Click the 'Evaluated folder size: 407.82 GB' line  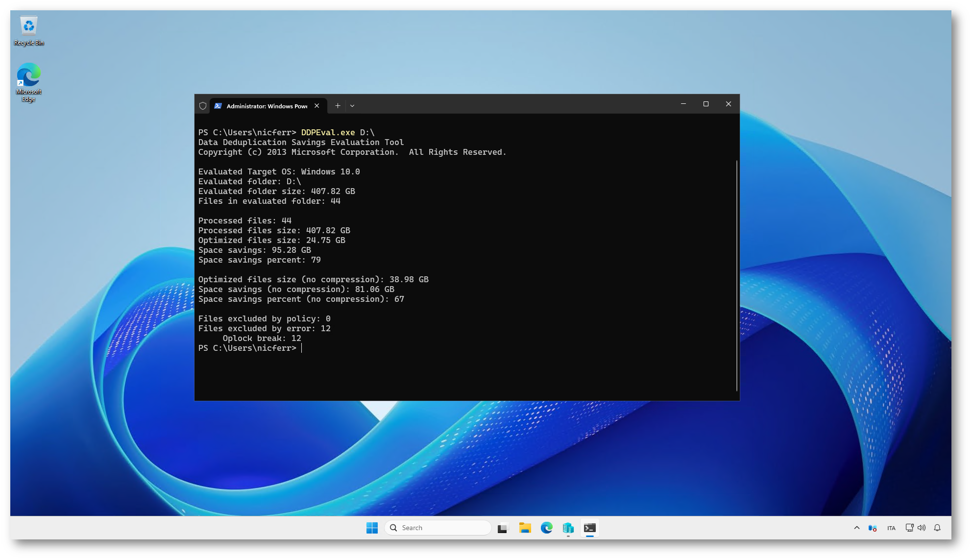(276, 191)
